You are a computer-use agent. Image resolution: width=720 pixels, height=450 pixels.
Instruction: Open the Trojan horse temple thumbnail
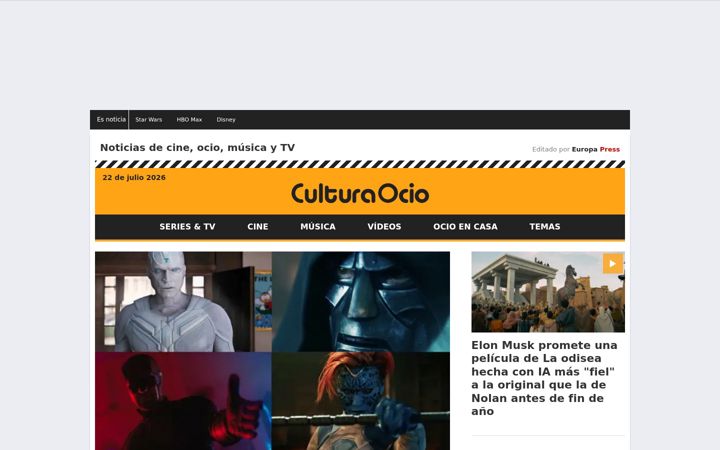[548, 292]
